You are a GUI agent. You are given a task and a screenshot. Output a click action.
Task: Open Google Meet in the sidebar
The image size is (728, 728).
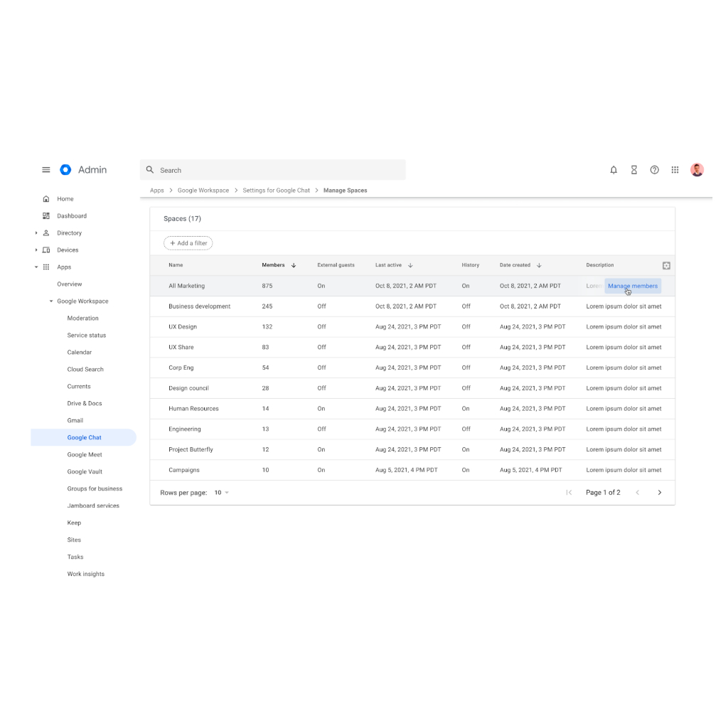click(x=85, y=454)
